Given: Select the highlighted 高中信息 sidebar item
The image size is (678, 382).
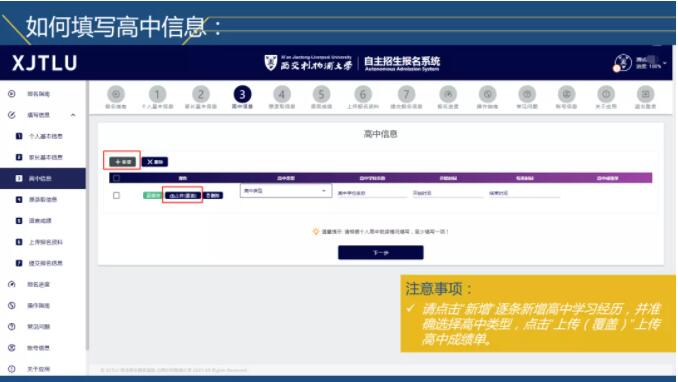Looking at the screenshot, I should (x=43, y=178).
